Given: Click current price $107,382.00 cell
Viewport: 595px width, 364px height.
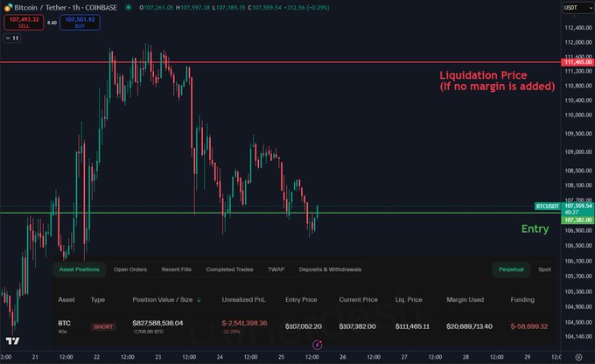Looking at the screenshot, I should [358, 326].
